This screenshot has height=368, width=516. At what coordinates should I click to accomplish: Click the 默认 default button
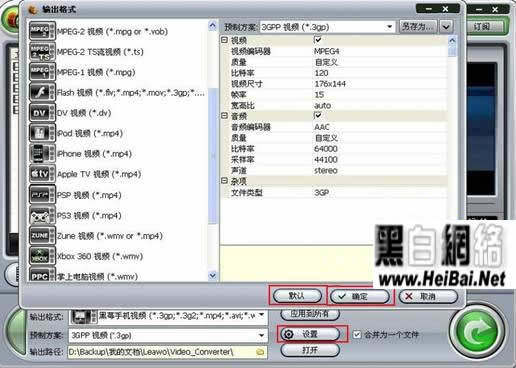coord(297,296)
